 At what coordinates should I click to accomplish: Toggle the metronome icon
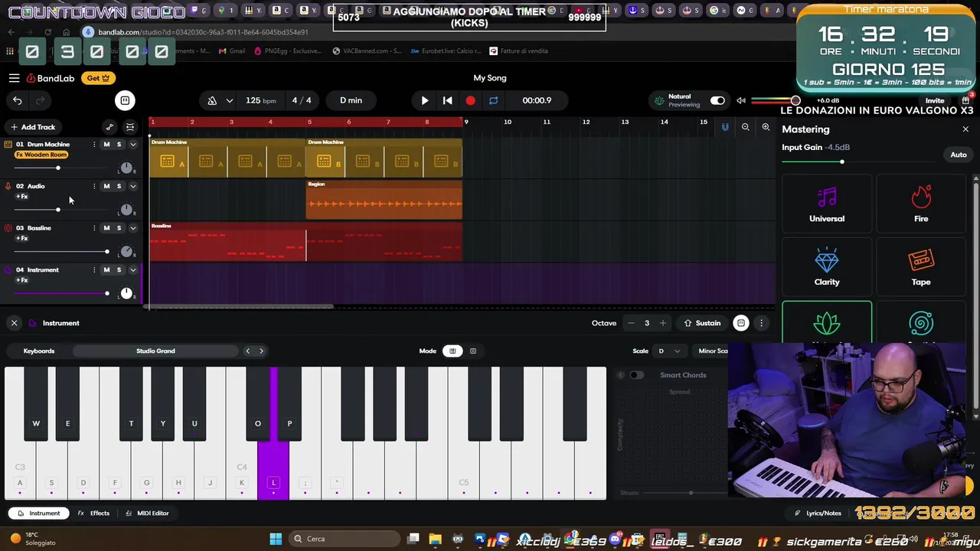[x=212, y=100]
